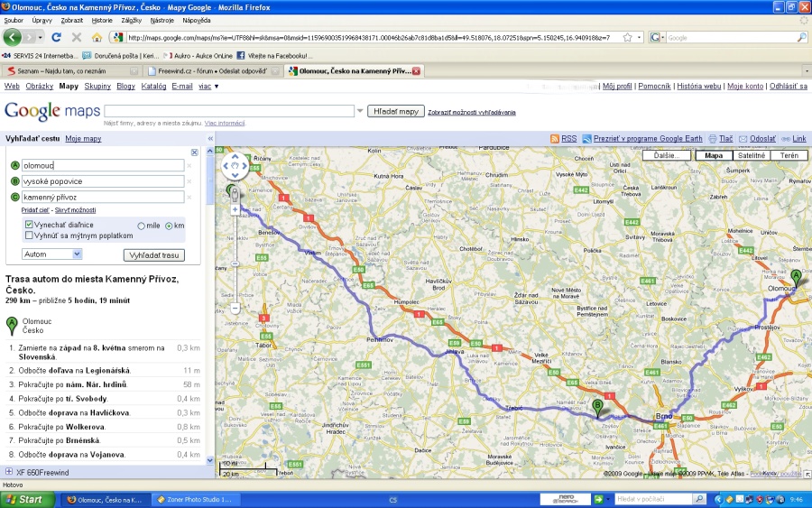
Task: Collapse the left panel with double arrow
Action: [x=210, y=139]
